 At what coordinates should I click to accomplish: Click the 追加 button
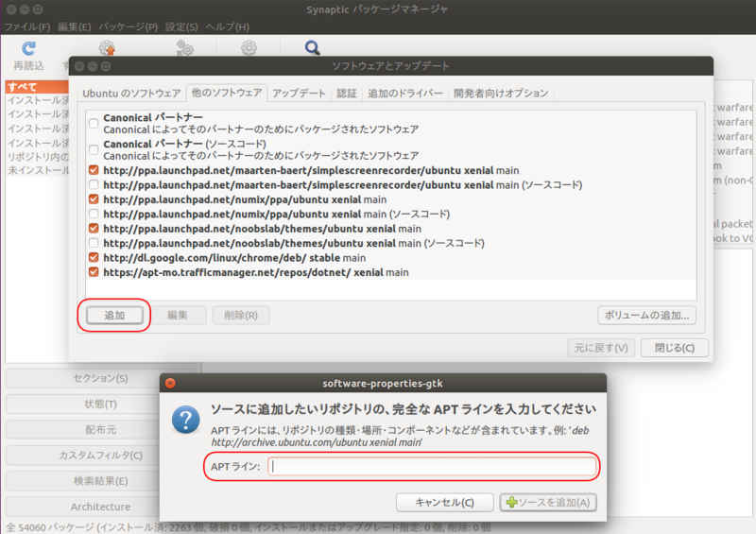(114, 316)
